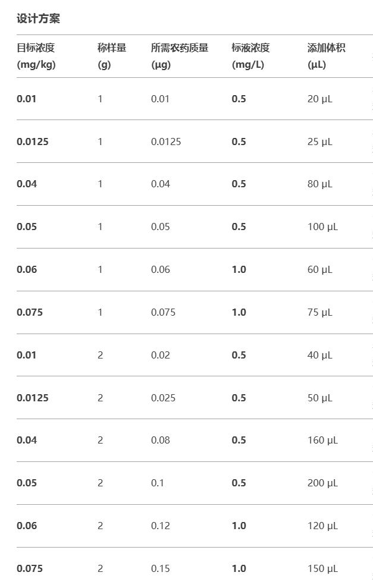Select the 添加体积 (μL) column header
This screenshot has width=373, height=588.
[326, 56]
